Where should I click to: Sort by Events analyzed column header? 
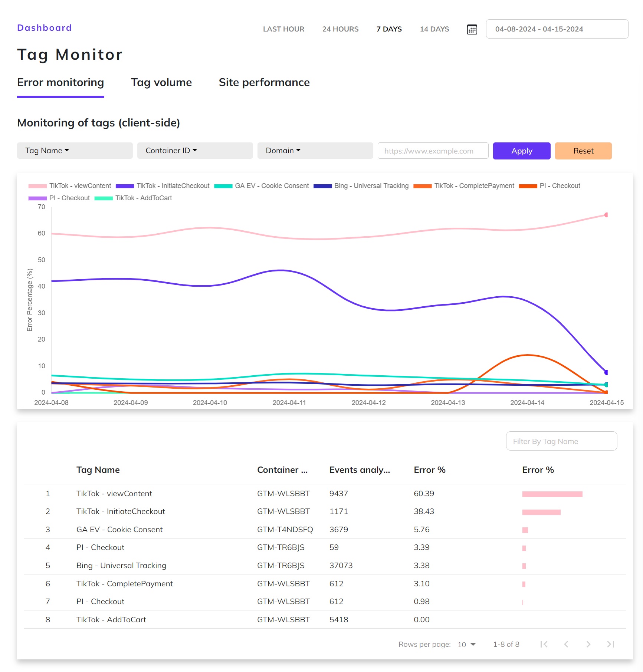click(x=360, y=470)
